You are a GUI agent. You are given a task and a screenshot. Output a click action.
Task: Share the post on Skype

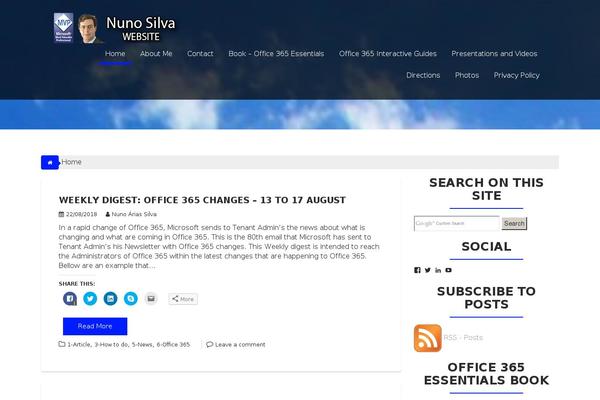pyautogui.click(x=131, y=299)
